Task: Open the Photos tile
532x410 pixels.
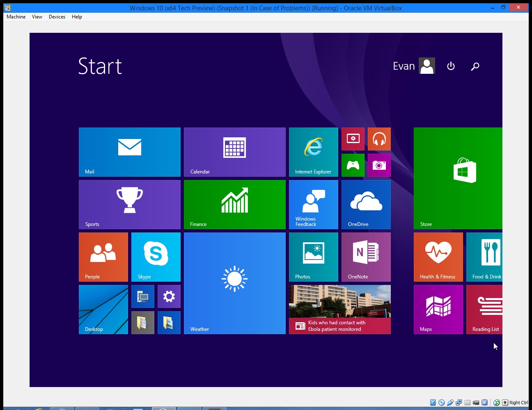Action: pos(314,257)
